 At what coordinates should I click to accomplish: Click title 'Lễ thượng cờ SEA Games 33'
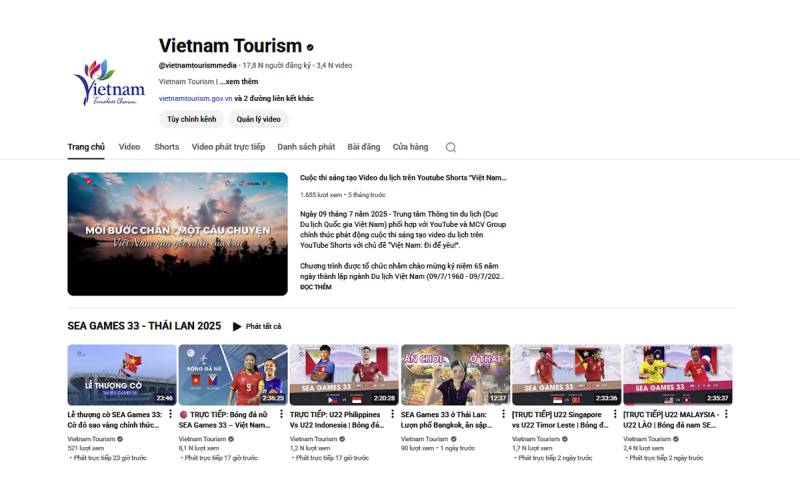[x=115, y=420]
